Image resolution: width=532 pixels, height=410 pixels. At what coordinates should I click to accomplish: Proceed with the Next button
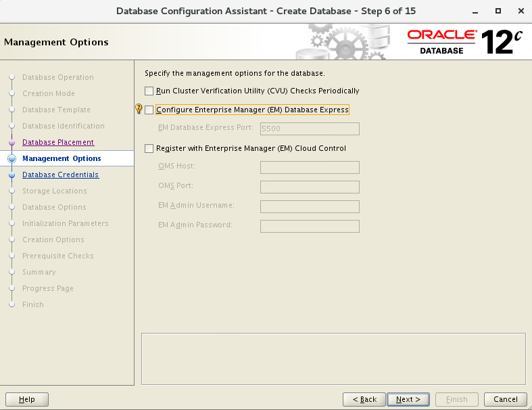pos(408,399)
